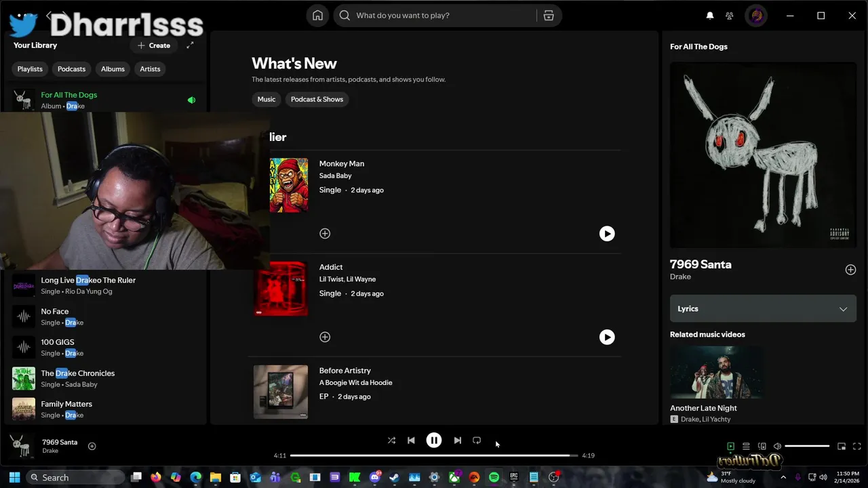Adjust the Spotify volume slider
Screen dimensions: 868x488
pyautogui.click(x=807, y=446)
